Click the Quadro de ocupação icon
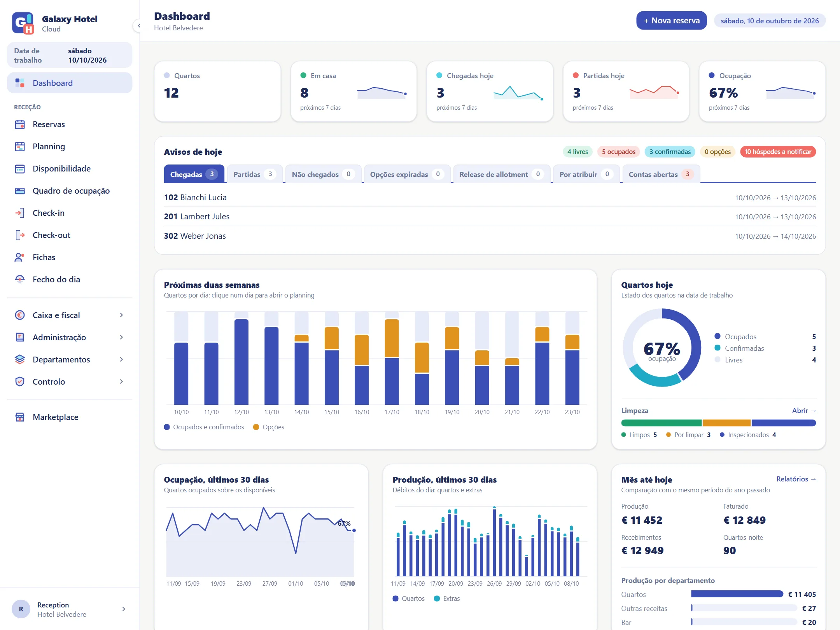This screenshot has height=630, width=840. 20,191
